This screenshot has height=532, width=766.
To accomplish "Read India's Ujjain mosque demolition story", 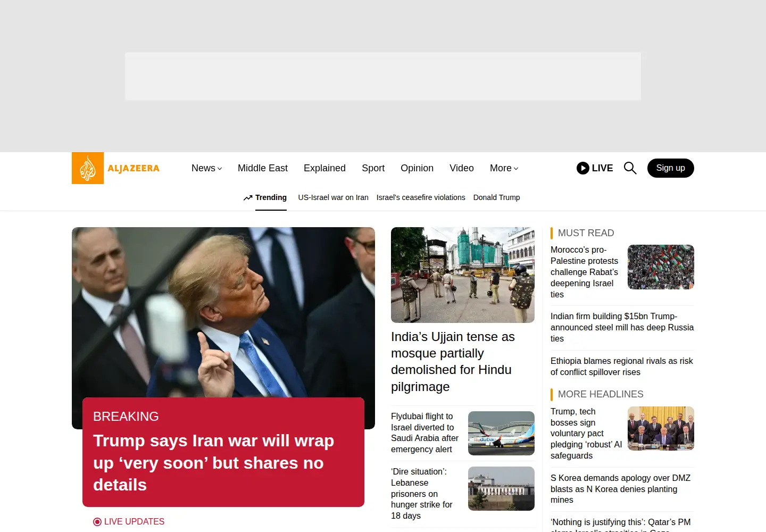I will [x=453, y=362].
